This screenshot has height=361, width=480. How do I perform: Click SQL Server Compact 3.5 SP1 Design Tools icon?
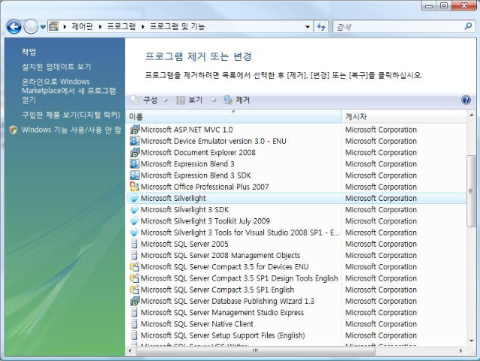pyautogui.click(x=134, y=278)
